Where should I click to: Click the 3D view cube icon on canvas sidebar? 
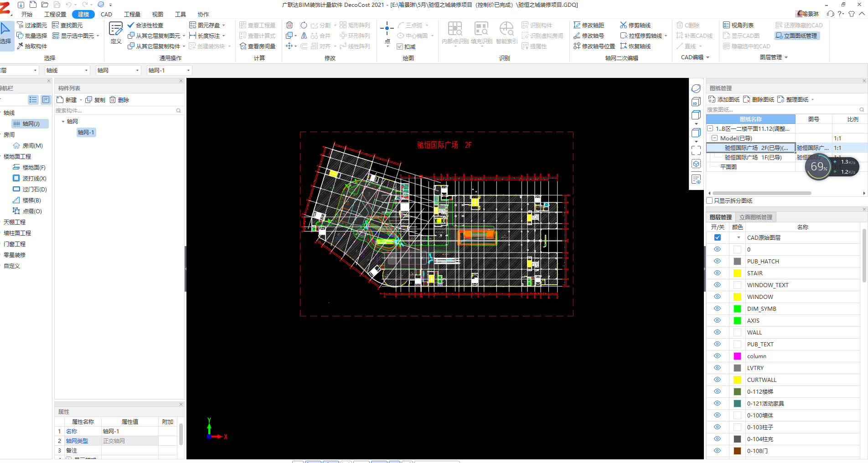coord(696,102)
